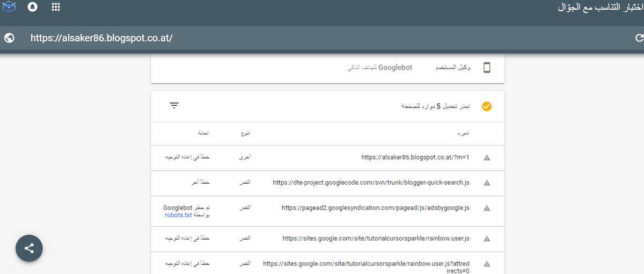Open the robots.txt link
The height and width of the screenshot is (274, 644).
(179, 215)
